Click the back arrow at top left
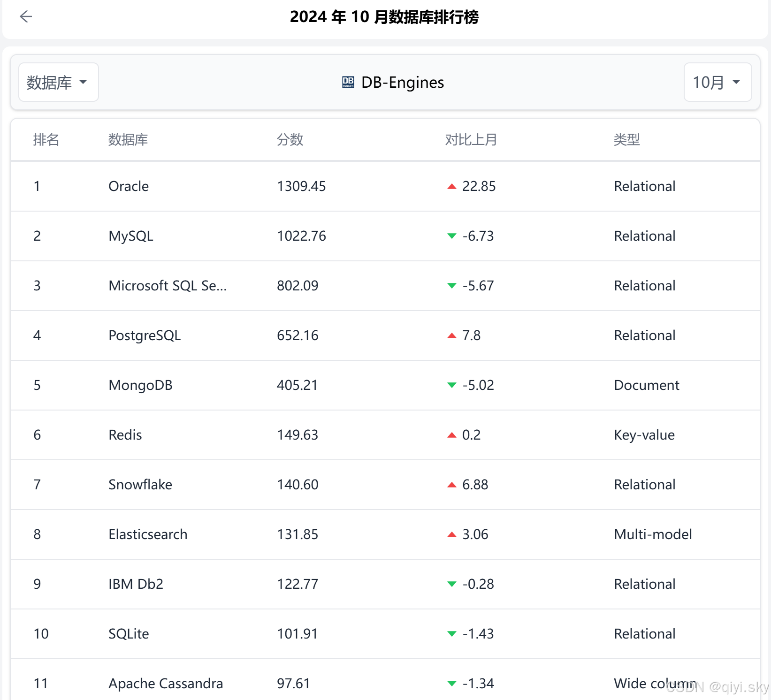Viewport: 771px width, 700px height. [x=26, y=17]
